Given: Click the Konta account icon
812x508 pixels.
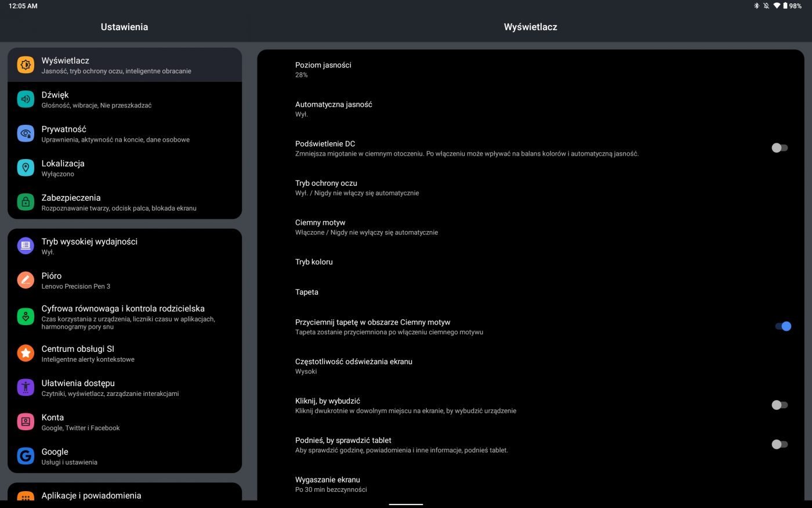Looking at the screenshot, I should (x=26, y=421).
